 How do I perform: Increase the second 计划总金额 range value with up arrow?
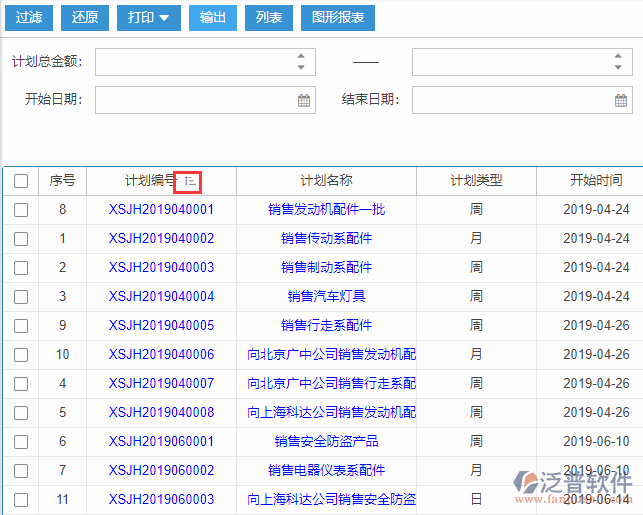(618, 57)
